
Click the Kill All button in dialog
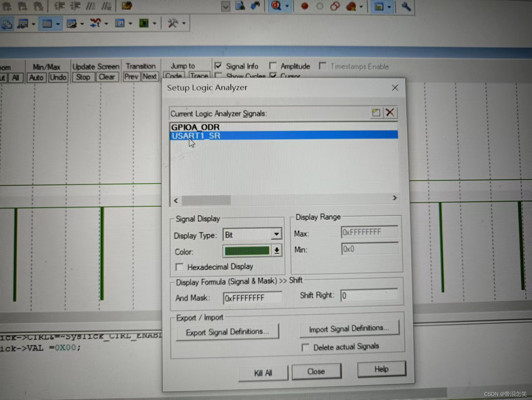[263, 373]
